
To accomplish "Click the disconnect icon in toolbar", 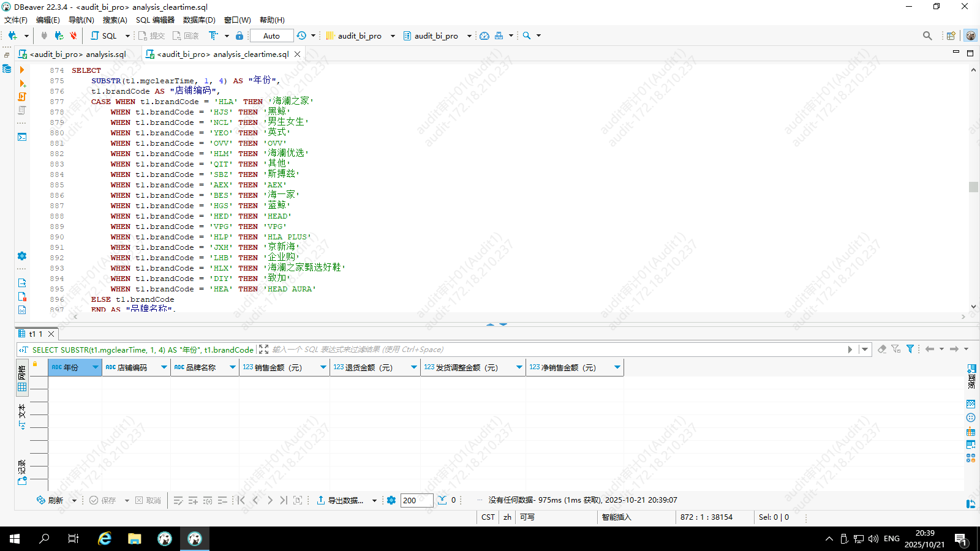I will (x=73, y=36).
